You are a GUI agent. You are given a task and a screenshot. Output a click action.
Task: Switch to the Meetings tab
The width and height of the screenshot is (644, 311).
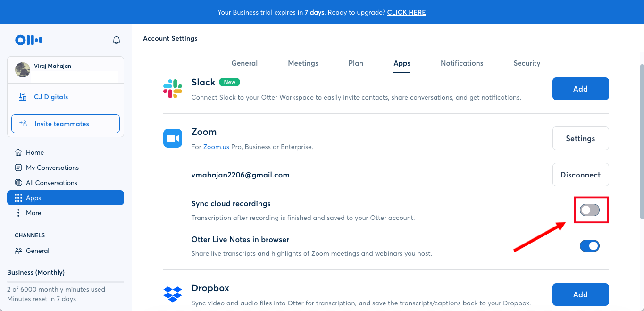coord(303,63)
